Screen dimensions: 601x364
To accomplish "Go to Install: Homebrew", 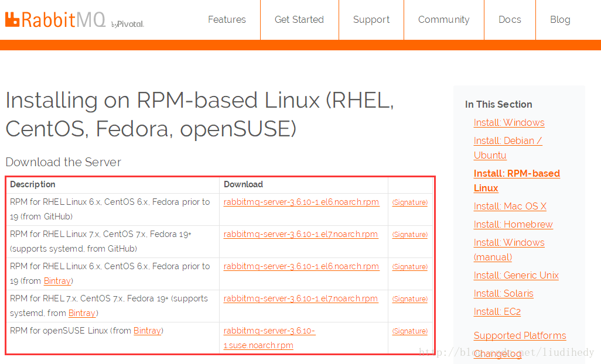I will click(x=513, y=224).
